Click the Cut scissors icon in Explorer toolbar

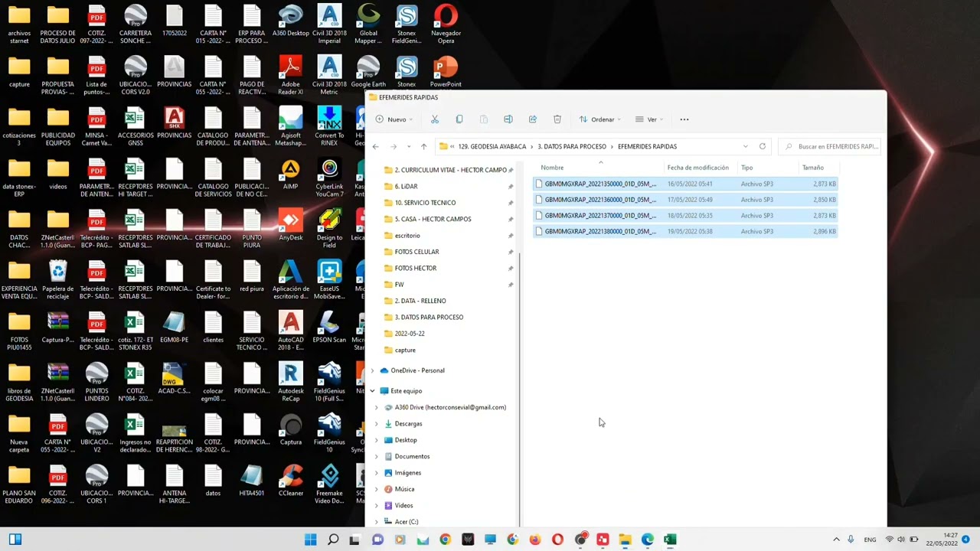coord(435,119)
